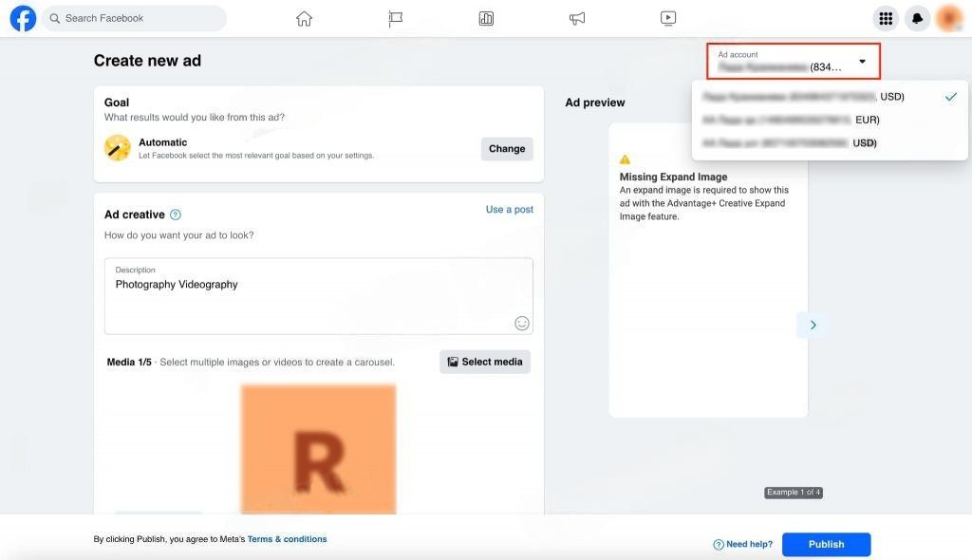Go to the Home feed icon

[304, 19]
